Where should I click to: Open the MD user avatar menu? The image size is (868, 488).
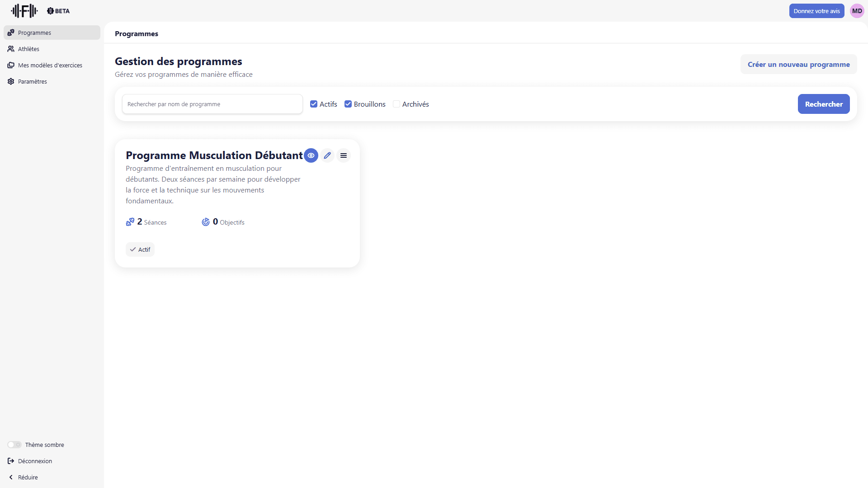point(857,11)
